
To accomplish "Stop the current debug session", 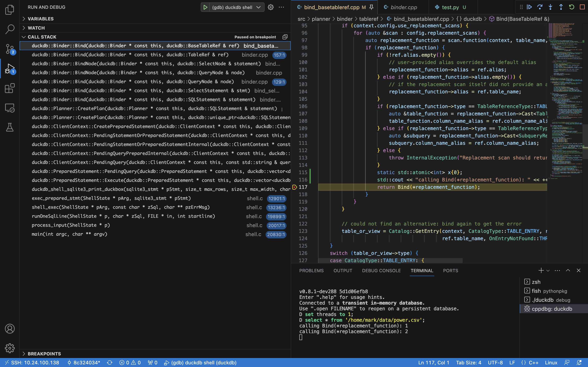I will tap(582, 7).
